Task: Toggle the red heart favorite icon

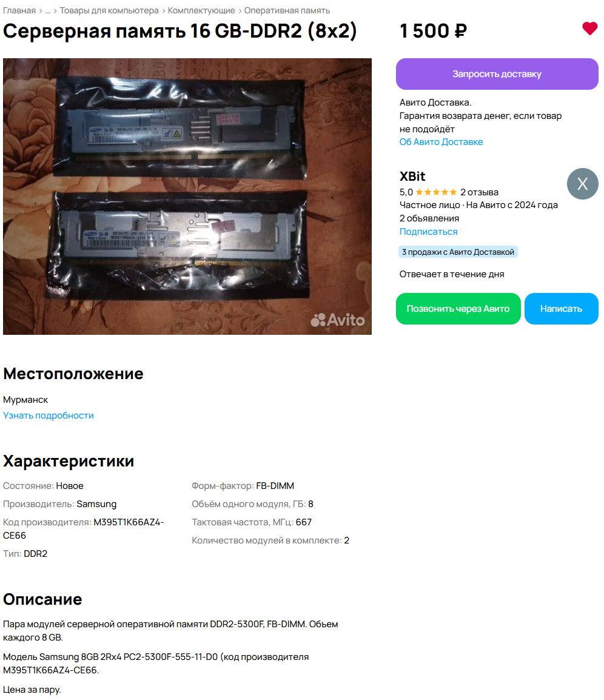Action: pyautogui.click(x=589, y=29)
